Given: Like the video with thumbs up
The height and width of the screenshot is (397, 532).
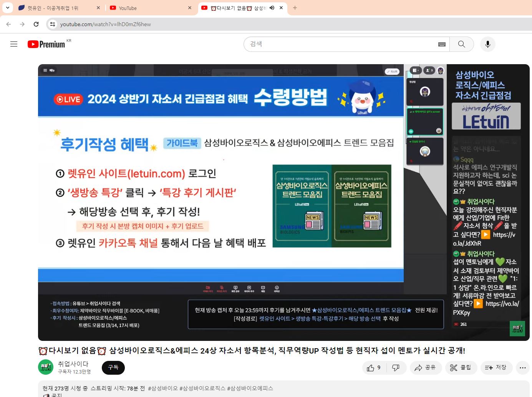Looking at the screenshot, I should coord(374,368).
